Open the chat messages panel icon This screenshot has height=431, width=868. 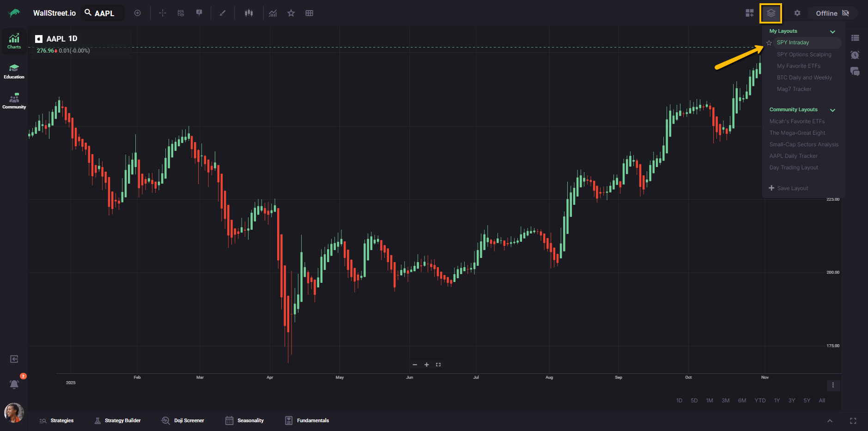click(855, 72)
